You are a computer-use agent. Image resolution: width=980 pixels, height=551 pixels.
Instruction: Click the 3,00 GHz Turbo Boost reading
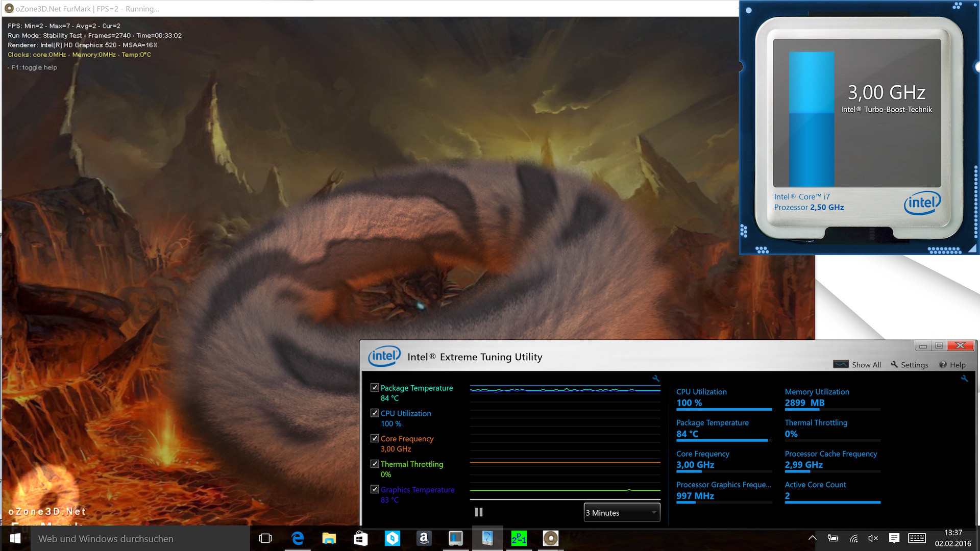coord(887,92)
